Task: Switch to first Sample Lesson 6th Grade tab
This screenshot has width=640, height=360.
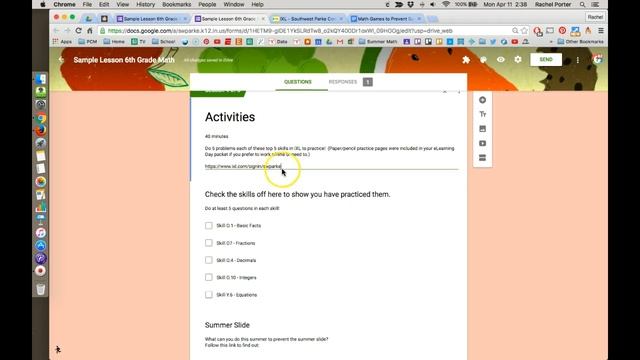Action: (151, 19)
